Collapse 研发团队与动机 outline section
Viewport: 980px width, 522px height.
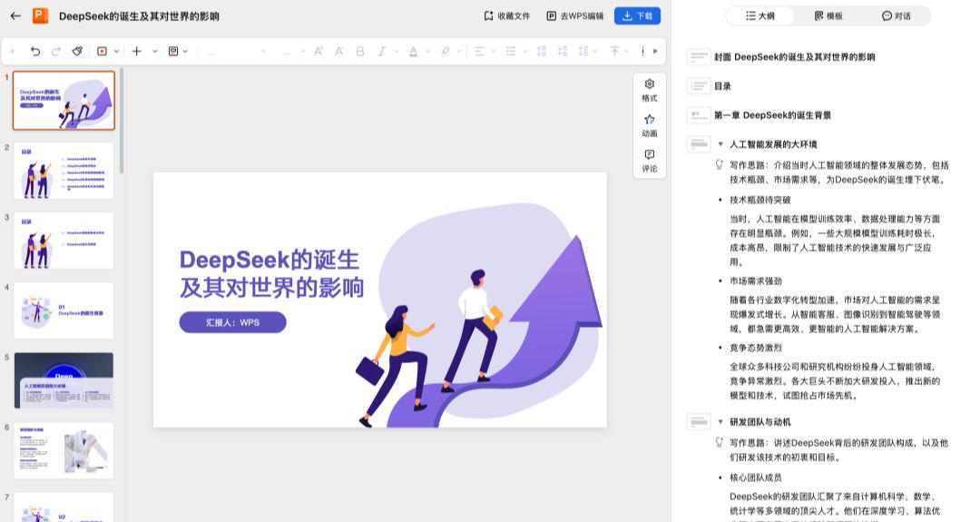coord(720,422)
